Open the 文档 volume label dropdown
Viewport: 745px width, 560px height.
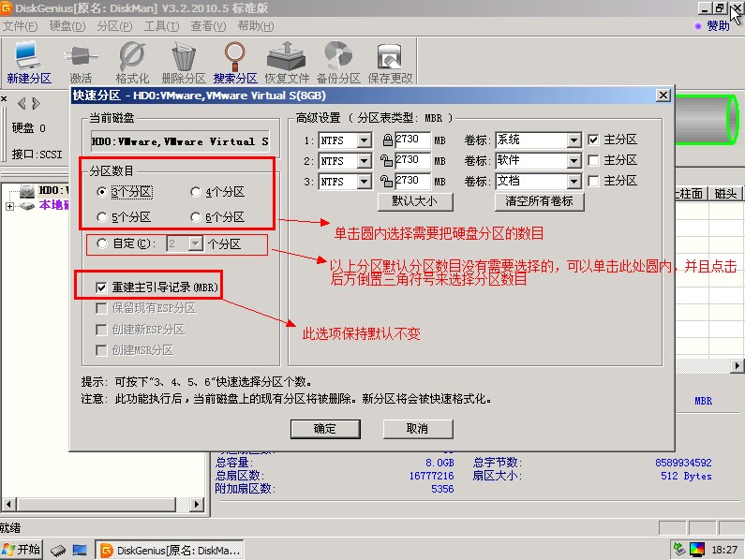[x=574, y=182]
